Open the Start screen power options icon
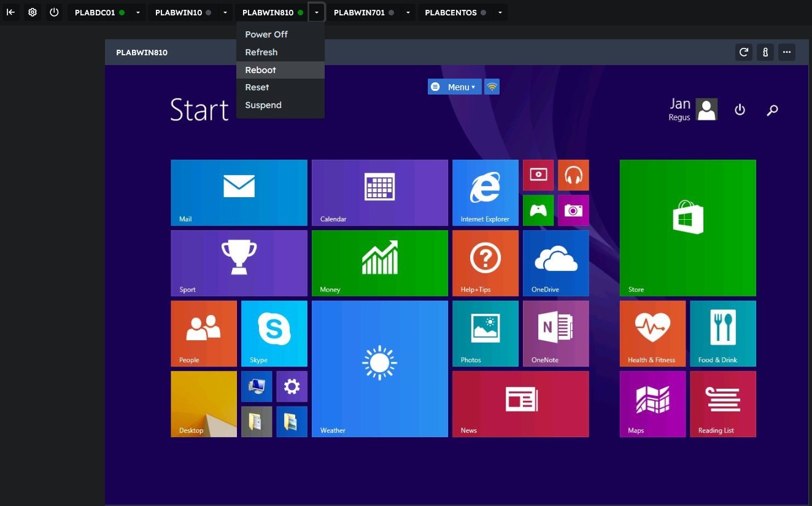The image size is (812, 506). [740, 110]
